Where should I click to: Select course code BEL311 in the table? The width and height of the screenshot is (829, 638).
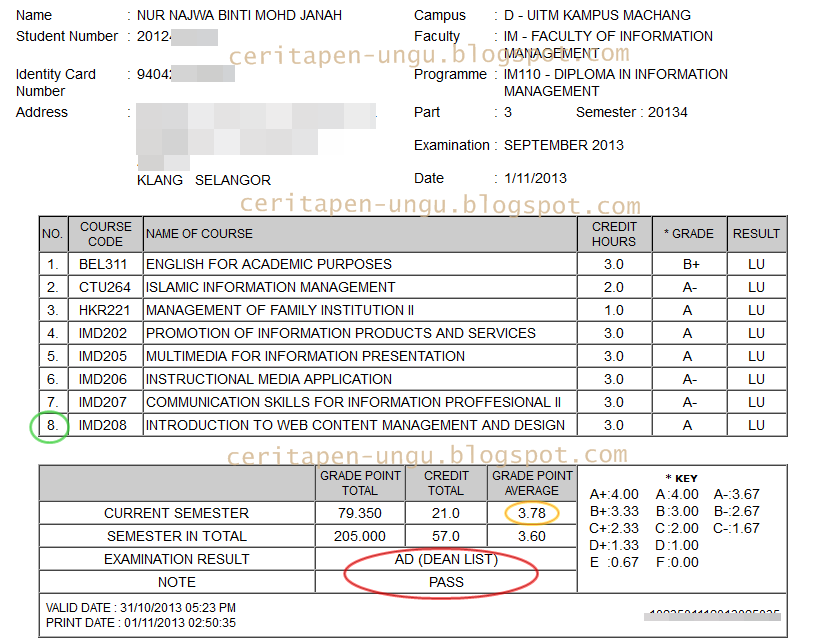tap(104, 264)
